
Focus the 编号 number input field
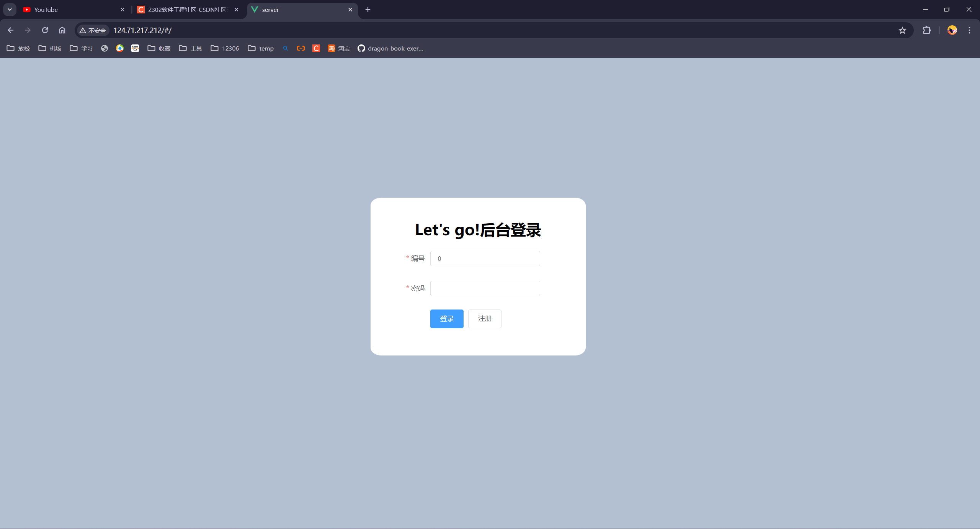(x=485, y=259)
